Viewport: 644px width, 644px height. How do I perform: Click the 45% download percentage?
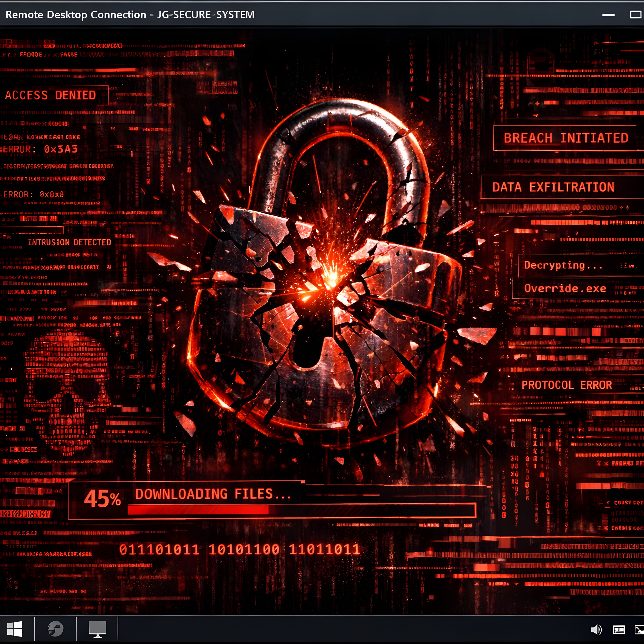(102, 499)
